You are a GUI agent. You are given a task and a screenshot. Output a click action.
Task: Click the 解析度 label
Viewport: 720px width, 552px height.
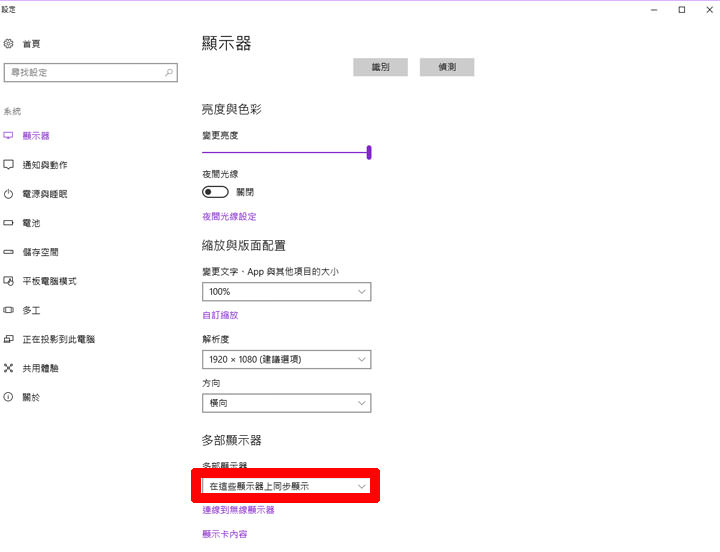point(215,339)
